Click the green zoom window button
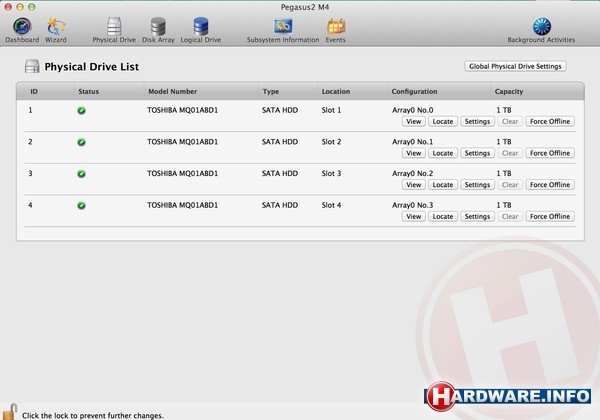 point(32,7)
